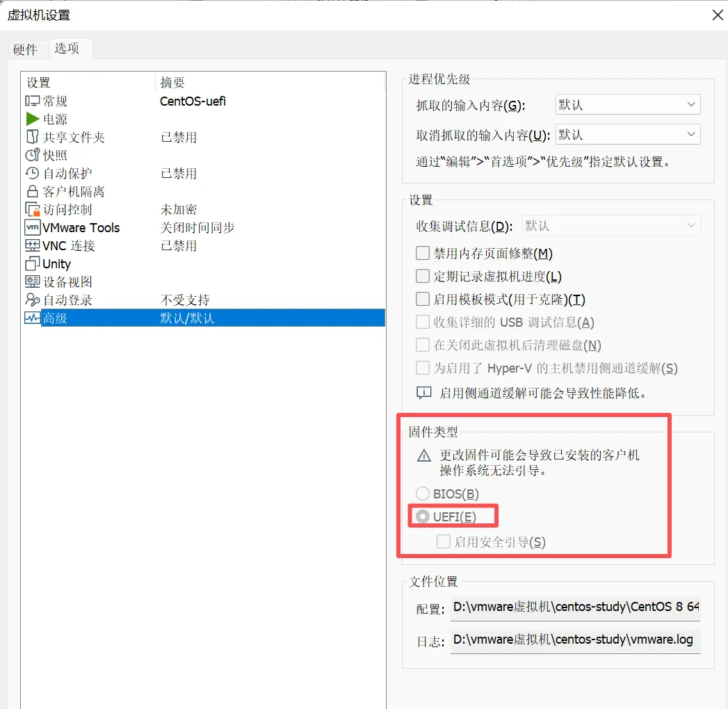This screenshot has width=728, height=709.
Task: Check 在关闭此虚拟机后清理磁盘(N)
Action: coord(423,345)
